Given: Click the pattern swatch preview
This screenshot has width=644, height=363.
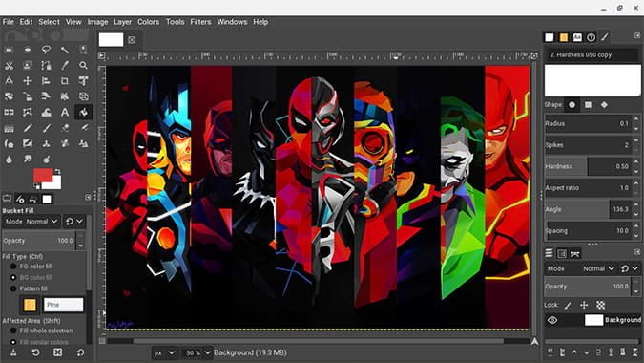Looking at the screenshot, I should click(30, 305).
